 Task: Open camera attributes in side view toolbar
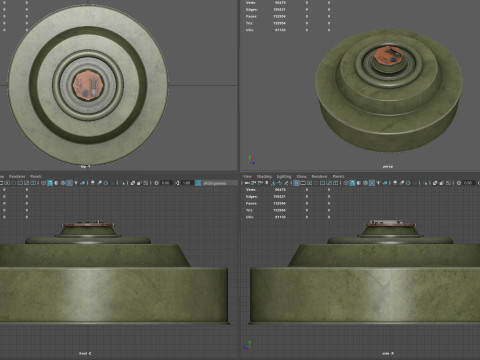coord(260,183)
